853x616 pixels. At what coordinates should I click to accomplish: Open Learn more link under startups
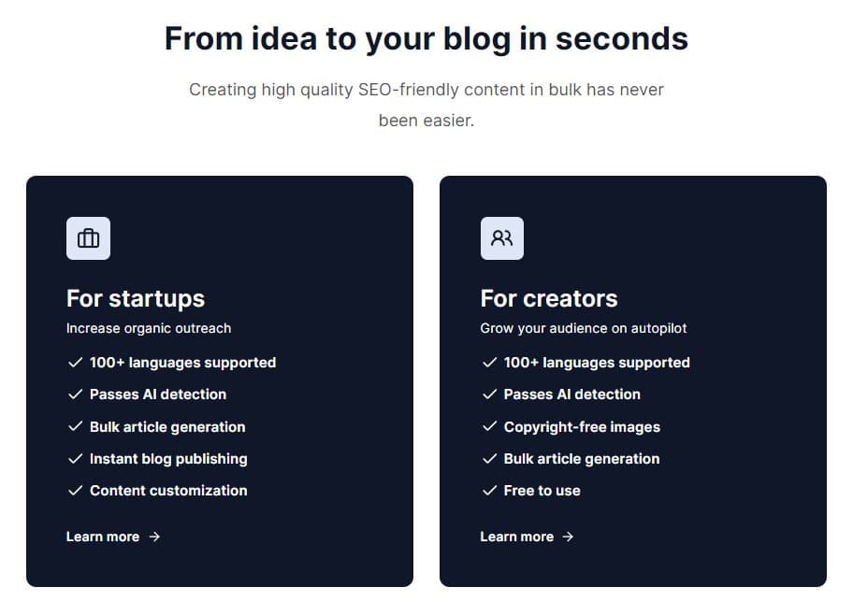coord(103,537)
